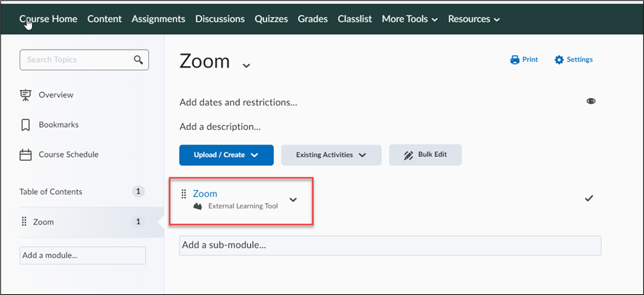Open Settings via the gear icon
Viewport: 644px width, 295px height.
point(559,60)
